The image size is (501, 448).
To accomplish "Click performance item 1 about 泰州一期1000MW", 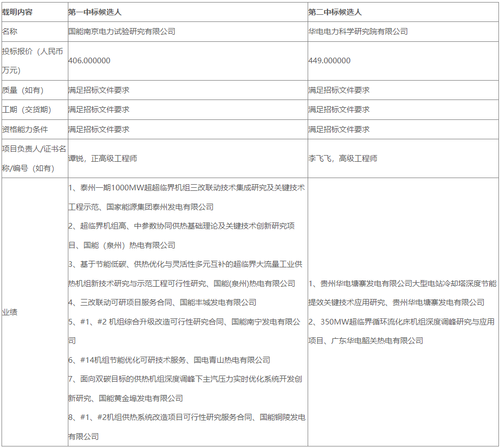I will [186, 188].
